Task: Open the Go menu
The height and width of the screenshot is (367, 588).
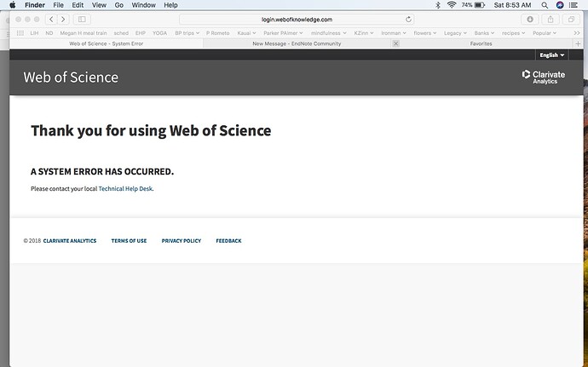Action: (x=118, y=5)
